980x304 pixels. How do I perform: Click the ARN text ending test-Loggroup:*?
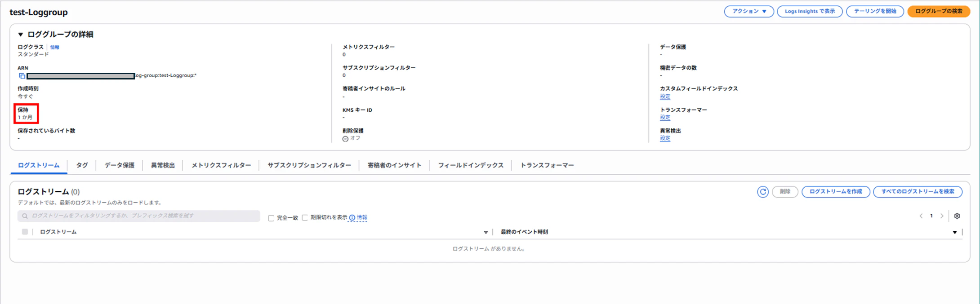(165, 75)
